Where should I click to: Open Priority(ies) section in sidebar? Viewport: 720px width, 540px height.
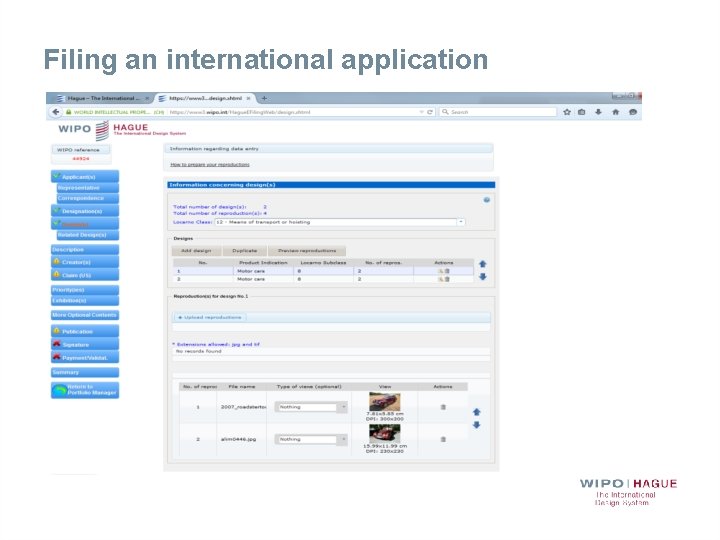tap(85, 290)
